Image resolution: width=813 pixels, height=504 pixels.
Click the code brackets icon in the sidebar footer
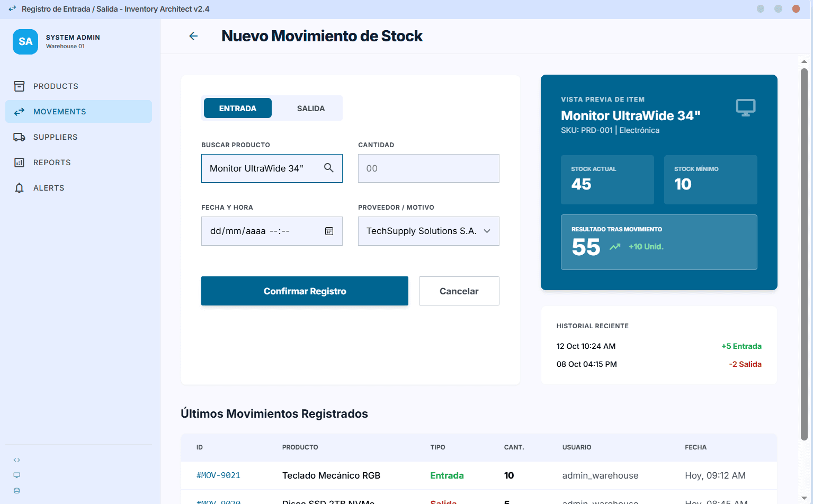pyautogui.click(x=17, y=460)
